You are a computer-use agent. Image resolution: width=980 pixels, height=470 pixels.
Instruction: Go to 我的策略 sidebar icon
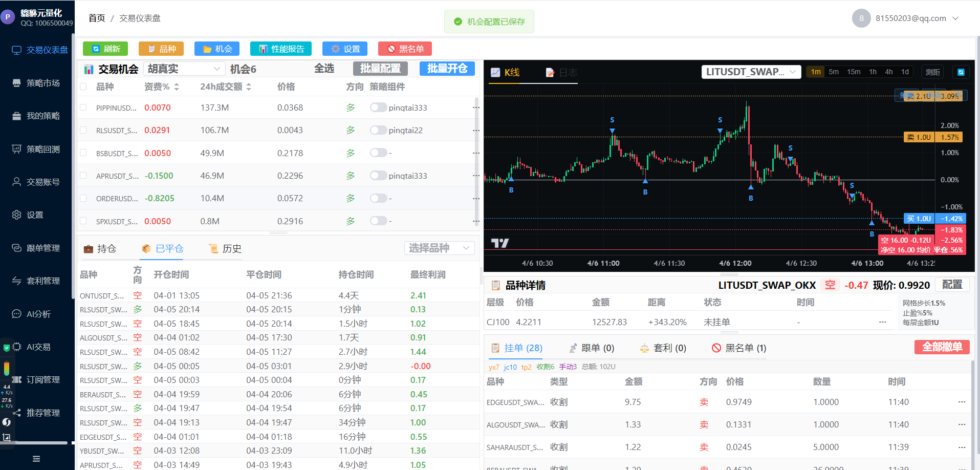point(16,116)
